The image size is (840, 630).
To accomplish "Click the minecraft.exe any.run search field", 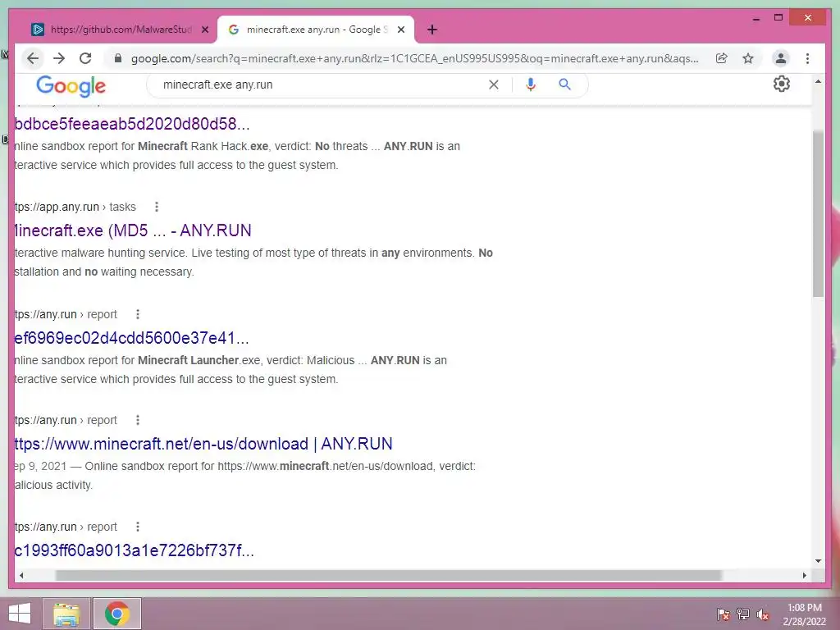I will click(x=322, y=84).
